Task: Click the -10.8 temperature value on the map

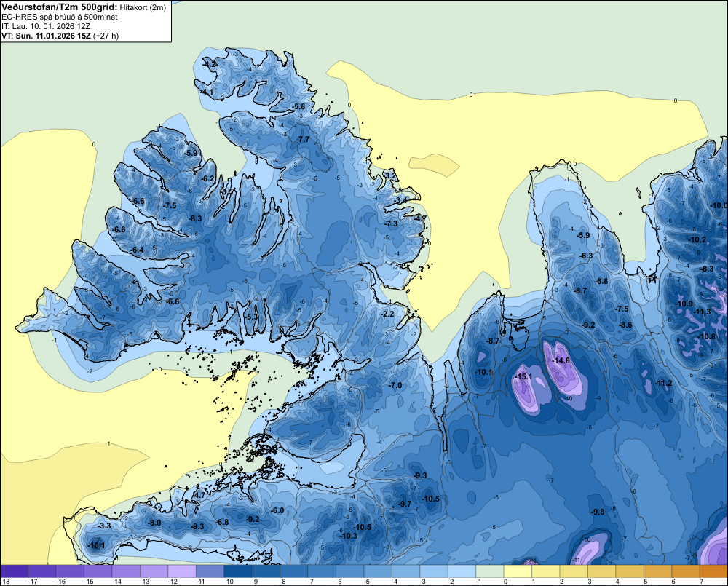Action: click(x=707, y=336)
